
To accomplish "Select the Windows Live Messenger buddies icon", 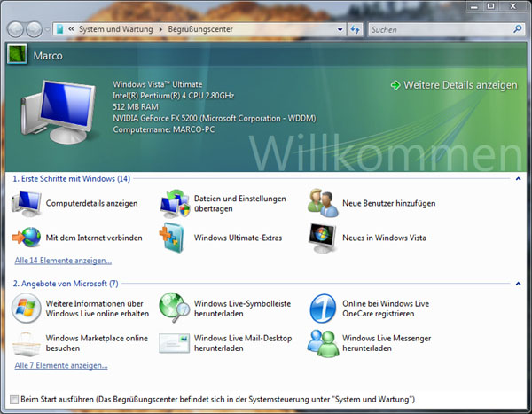I will (x=323, y=343).
